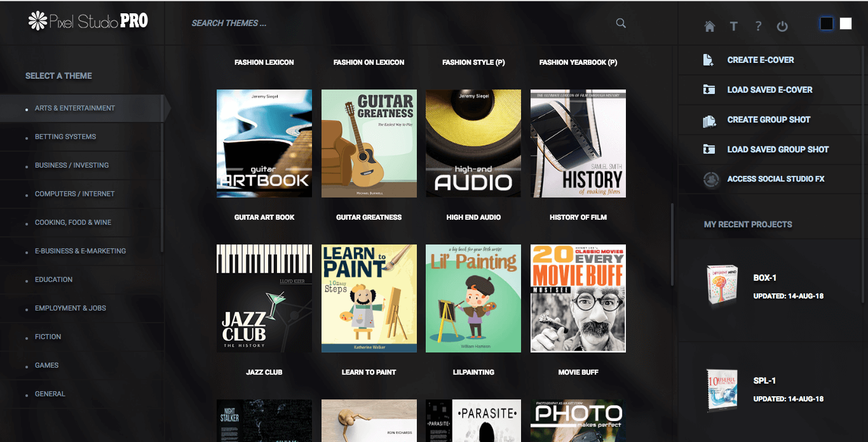Select the Parasite cover thumbnail
The image size is (868, 442).
(473, 420)
